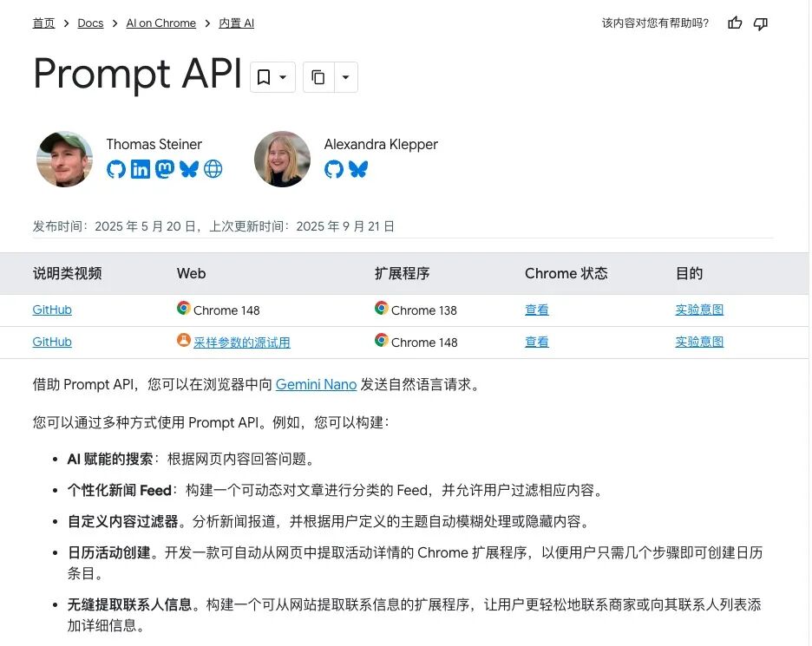Open Thomas Steiner's Bluesky butterfly icon
This screenshot has height=646, width=812.
188,169
